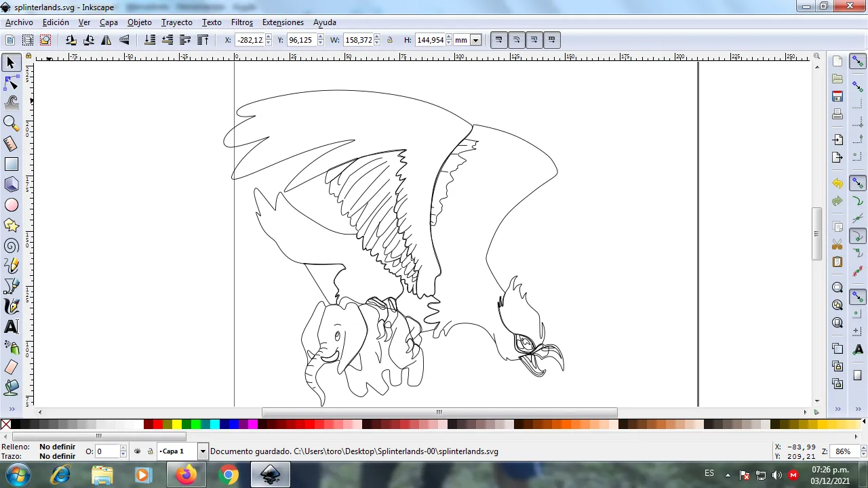This screenshot has width=868, height=488.
Task: Click Deselect icon in tool controls
Action: 45,40
